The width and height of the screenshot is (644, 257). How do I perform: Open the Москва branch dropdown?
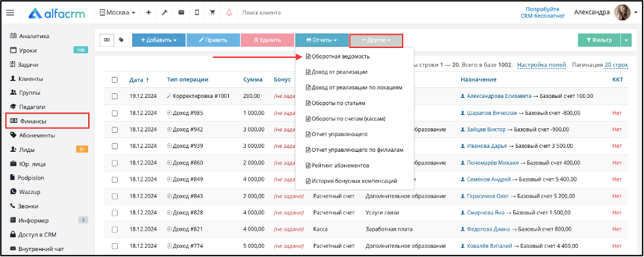(x=118, y=12)
